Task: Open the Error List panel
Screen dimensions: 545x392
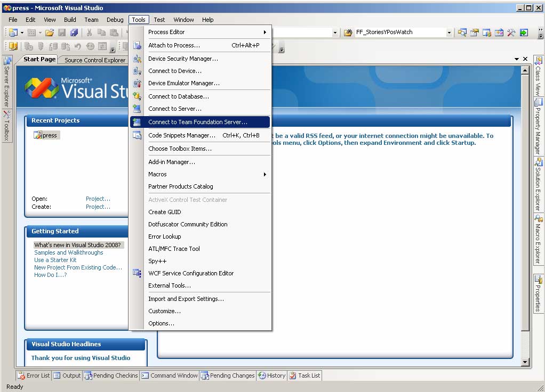Action: 33,375
